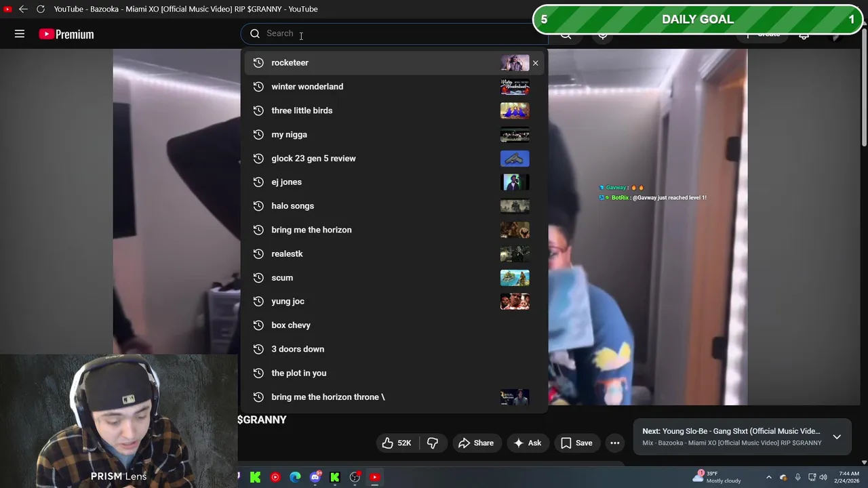Switch to YouTube app taskbar icon
The height and width of the screenshot is (488, 868).
click(x=374, y=477)
